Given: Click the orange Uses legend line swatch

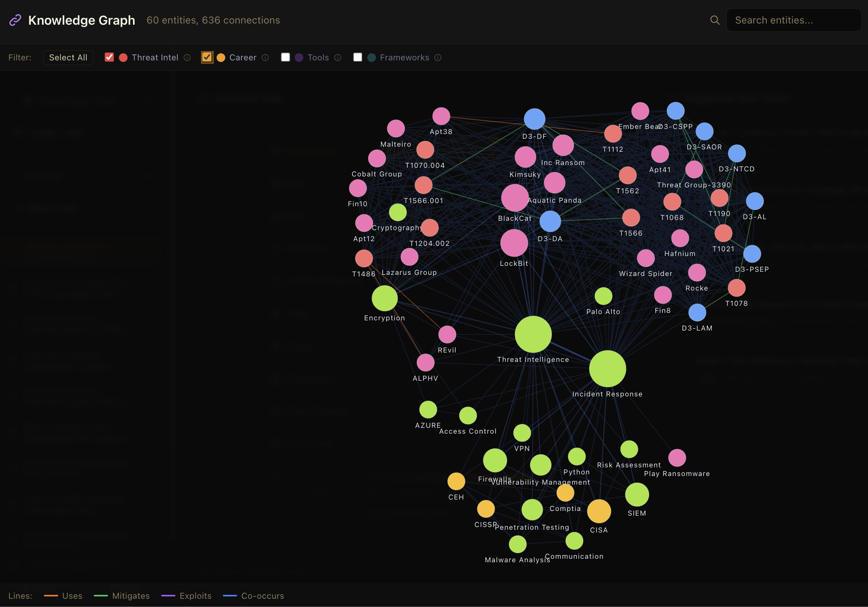Looking at the screenshot, I should pyautogui.click(x=51, y=596).
